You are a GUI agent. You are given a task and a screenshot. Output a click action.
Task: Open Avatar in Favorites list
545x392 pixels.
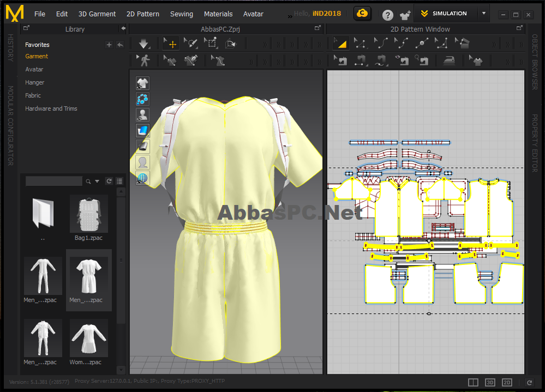click(x=34, y=69)
